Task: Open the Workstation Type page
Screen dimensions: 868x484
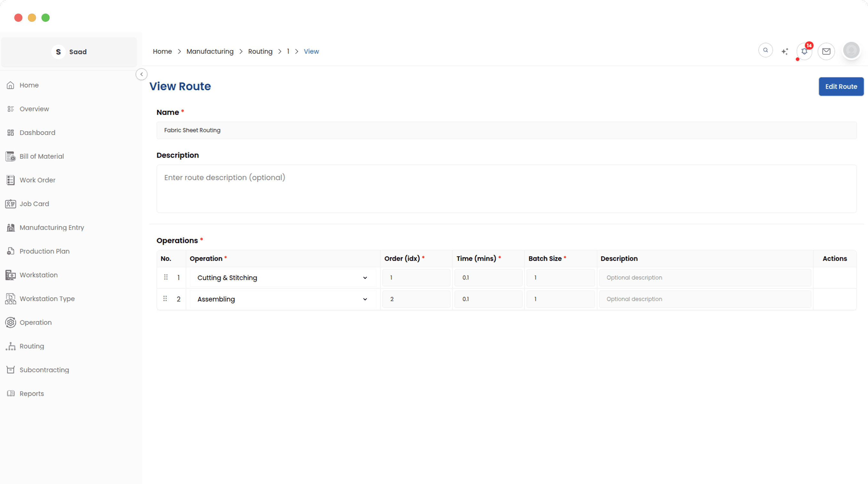Action: coord(47,299)
